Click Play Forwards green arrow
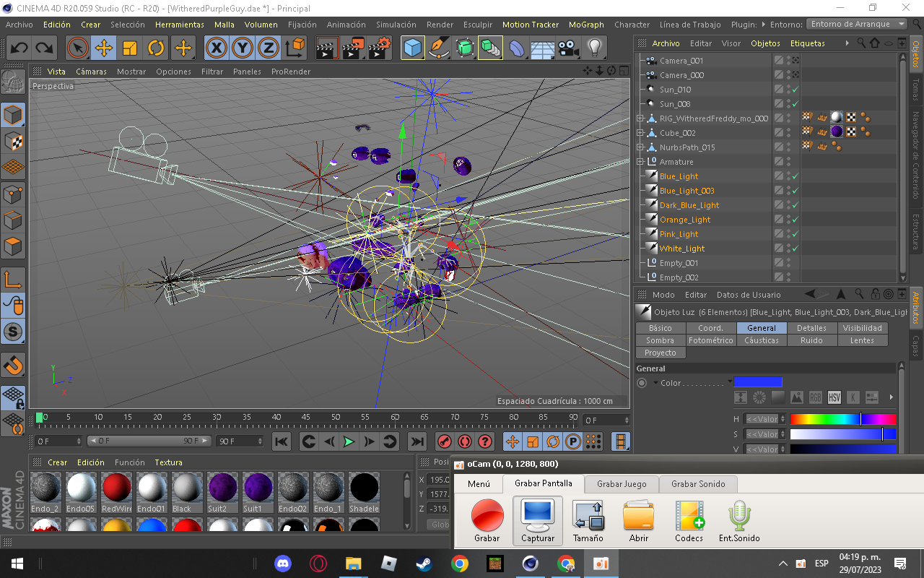Viewport: 924px width, 578px height. 349,441
